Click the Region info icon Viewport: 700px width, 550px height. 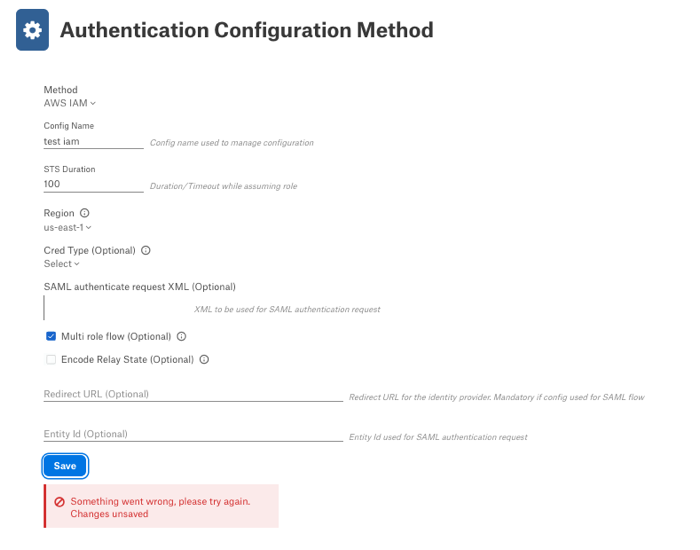click(84, 213)
